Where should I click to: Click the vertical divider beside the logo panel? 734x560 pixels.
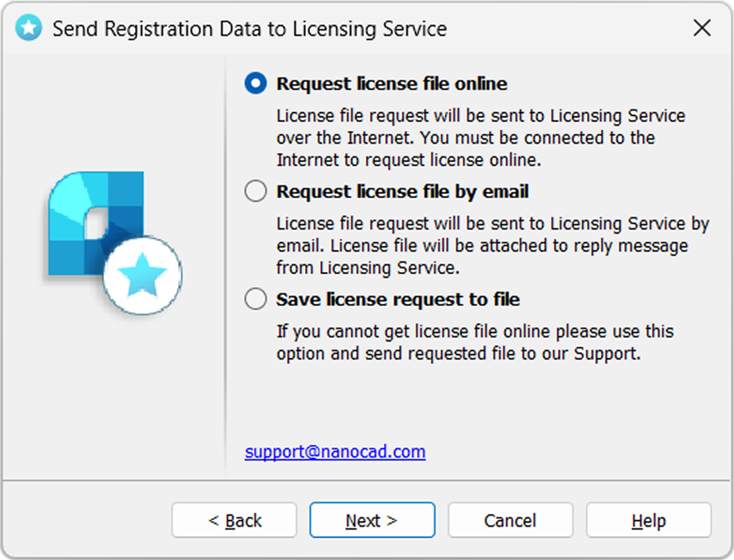[226, 267]
